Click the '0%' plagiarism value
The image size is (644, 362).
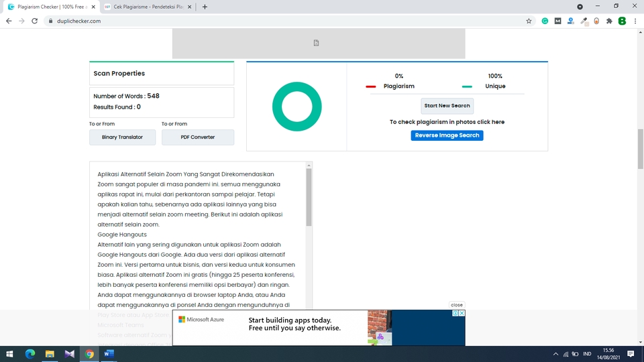click(398, 76)
